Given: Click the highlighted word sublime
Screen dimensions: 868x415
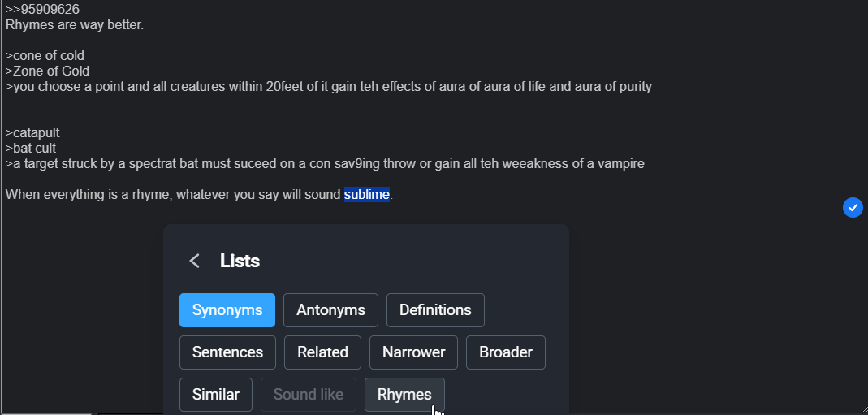Looking at the screenshot, I should pyautogui.click(x=367, y=195).
